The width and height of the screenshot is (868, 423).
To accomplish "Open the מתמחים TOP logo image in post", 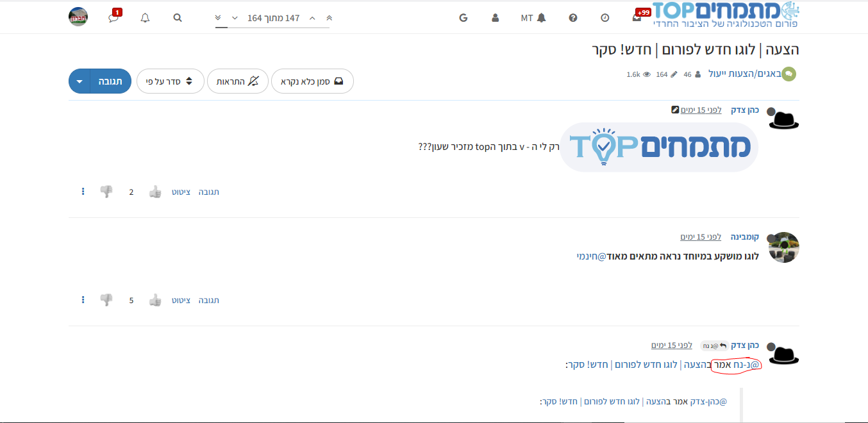I will tap(659, 147).
